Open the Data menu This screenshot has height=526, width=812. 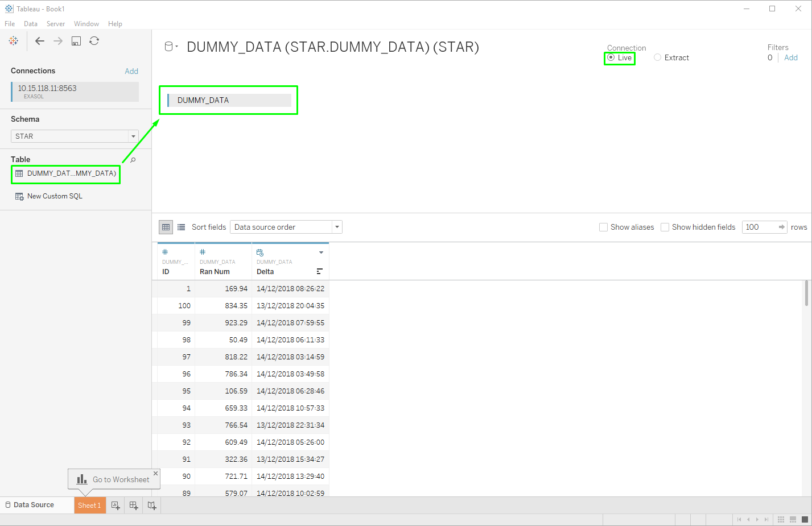point(31,24)
